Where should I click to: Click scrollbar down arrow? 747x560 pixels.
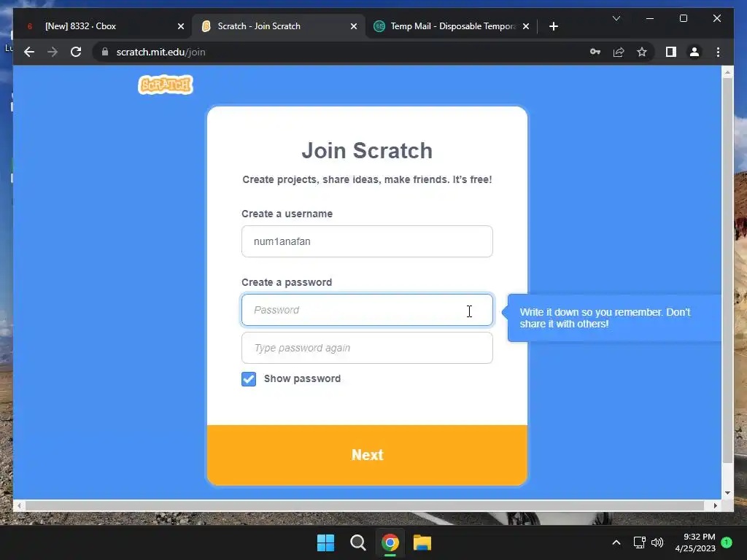click(x=727, y=494)
